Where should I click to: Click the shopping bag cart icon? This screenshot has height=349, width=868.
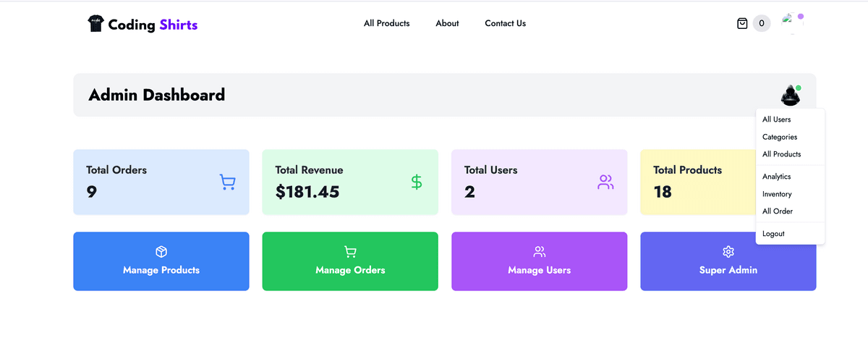coord(742,23)
